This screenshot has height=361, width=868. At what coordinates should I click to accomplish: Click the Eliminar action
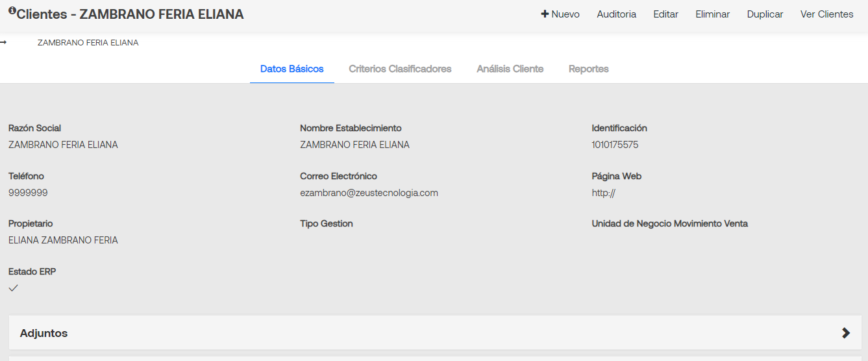713,14
